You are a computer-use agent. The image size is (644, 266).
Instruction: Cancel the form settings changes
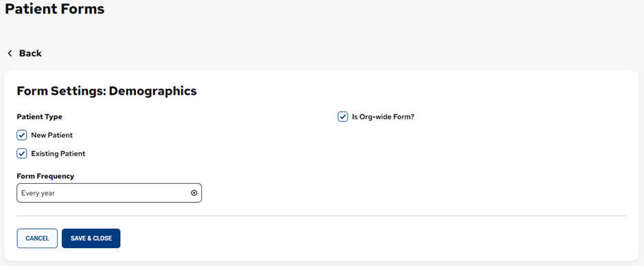[37, 238]
